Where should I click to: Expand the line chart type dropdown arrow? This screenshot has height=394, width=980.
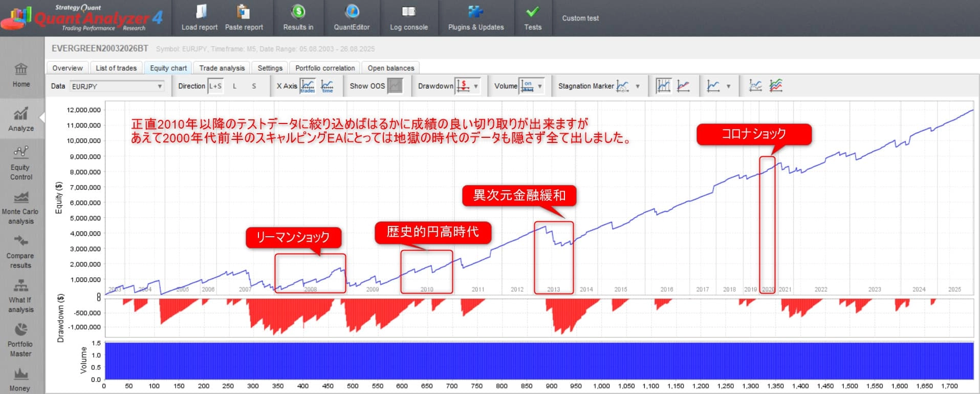pos(728,86)
